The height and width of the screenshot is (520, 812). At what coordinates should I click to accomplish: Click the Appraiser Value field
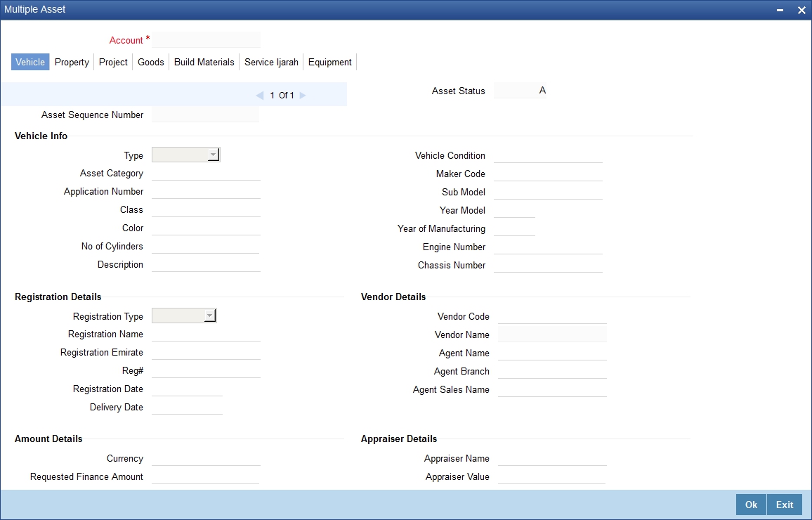pyautogui.click(x=551, y=476)
